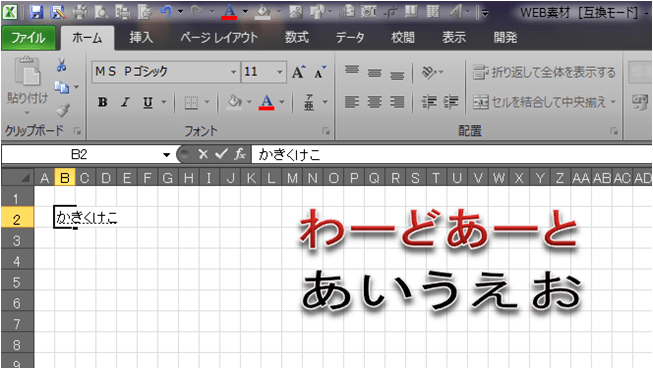The height and width of the screenshot is (369, 653).
Task: Click the Cut scissors icon
Action: pyautogui.click(x=62, y=65)
